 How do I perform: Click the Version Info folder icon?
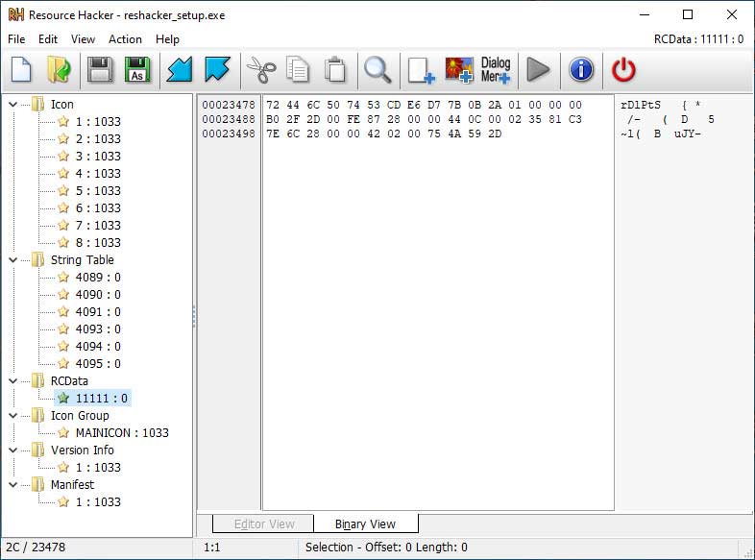pos(38,450)
